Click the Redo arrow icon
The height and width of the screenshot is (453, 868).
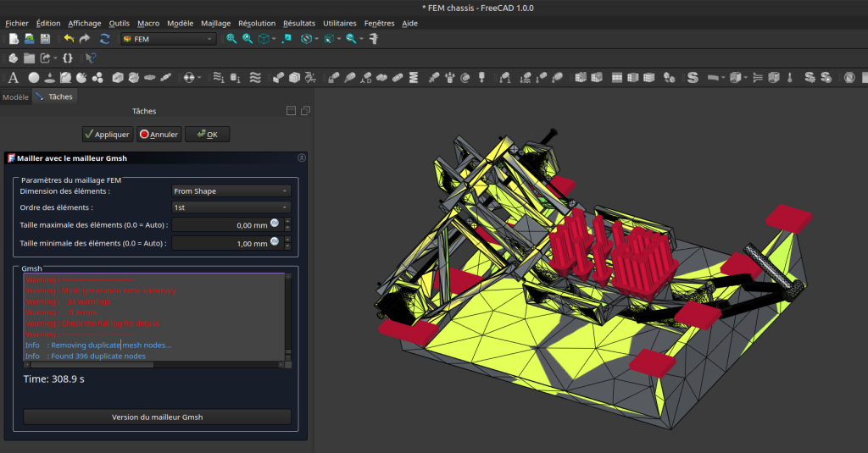(x=85, y=39)
